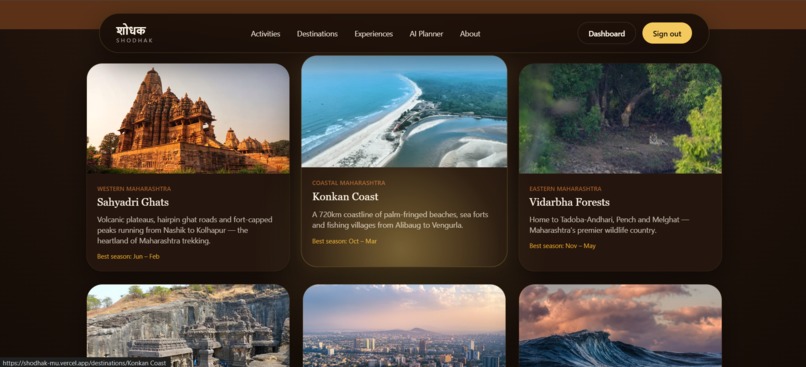This screenshot has height=367, width=806.
Task: Click the 'COASTAL MAHARASHTRA' region label
Action: coord(349,183)
